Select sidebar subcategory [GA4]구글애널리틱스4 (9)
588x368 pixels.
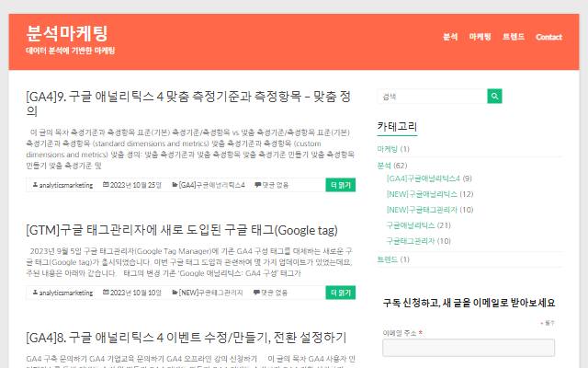[x=423, y=178]
